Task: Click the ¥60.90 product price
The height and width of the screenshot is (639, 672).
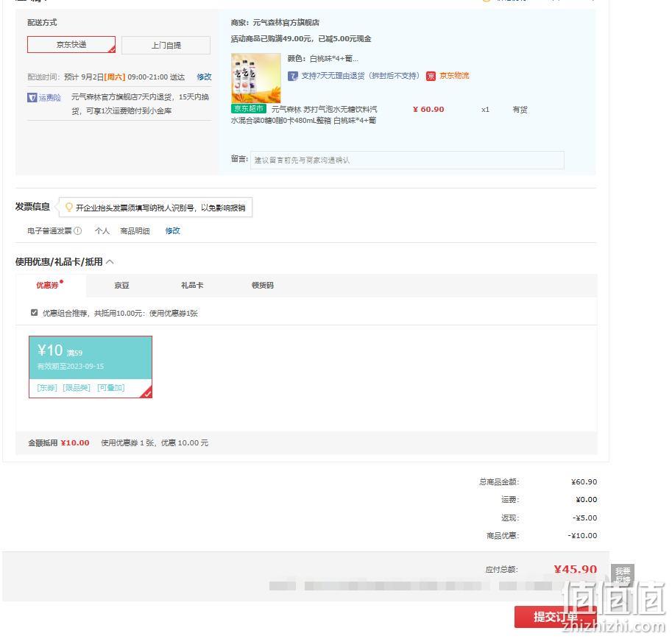Action: coord(428,110)
